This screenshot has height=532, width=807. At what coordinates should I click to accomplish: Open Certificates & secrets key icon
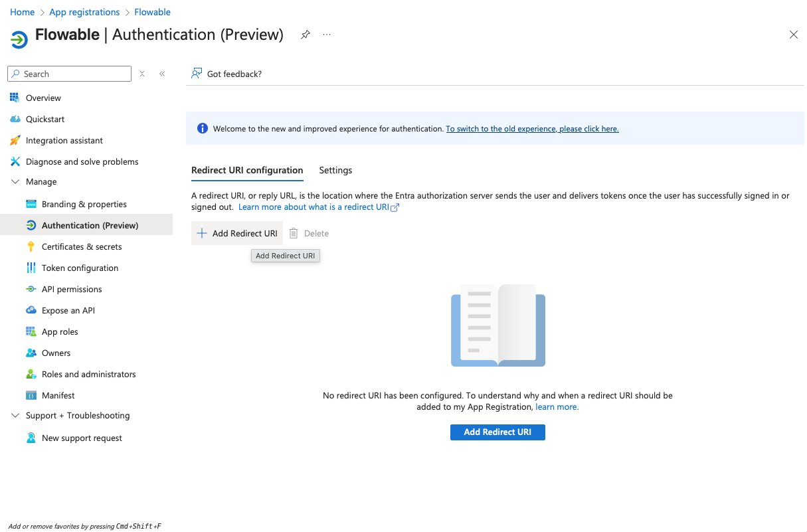(31, 246)
